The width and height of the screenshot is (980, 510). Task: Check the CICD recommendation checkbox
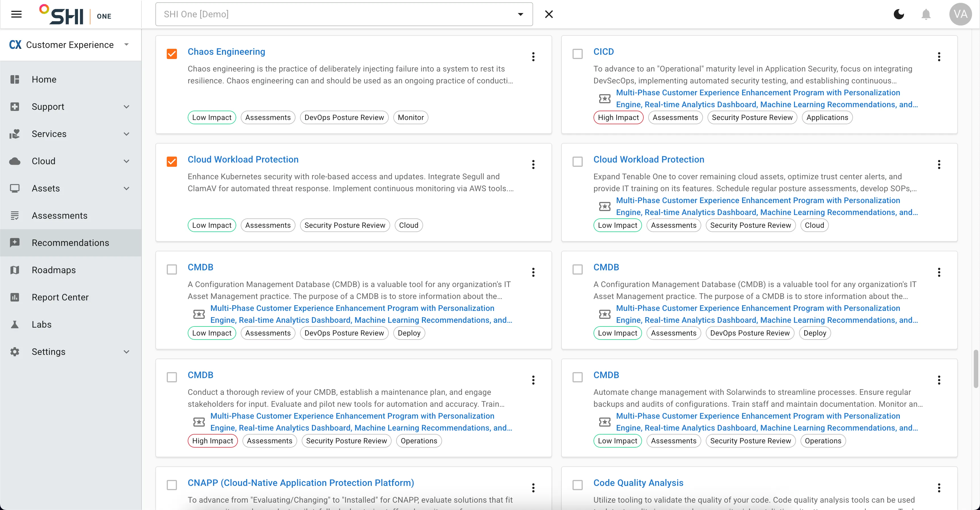tap(578, 54)
